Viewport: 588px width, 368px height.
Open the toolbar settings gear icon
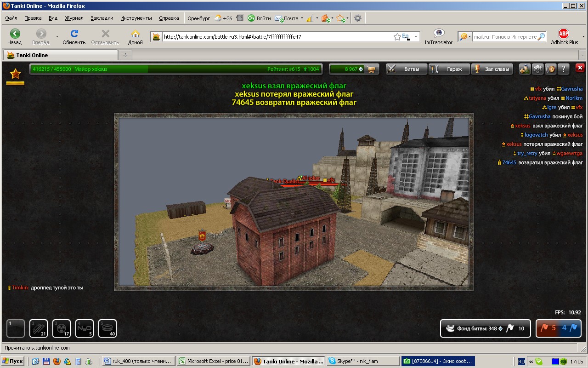tap(358, 18)
